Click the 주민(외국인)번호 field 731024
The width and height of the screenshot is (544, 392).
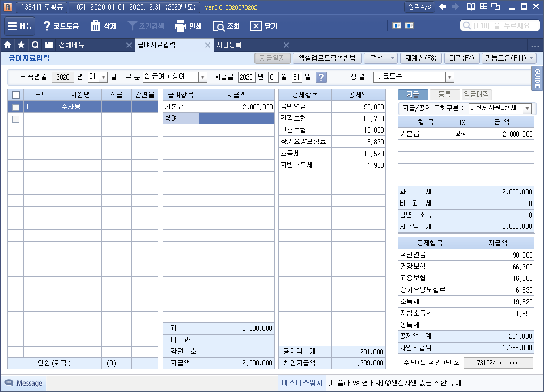pyautogui.click(x=498, y=363)
